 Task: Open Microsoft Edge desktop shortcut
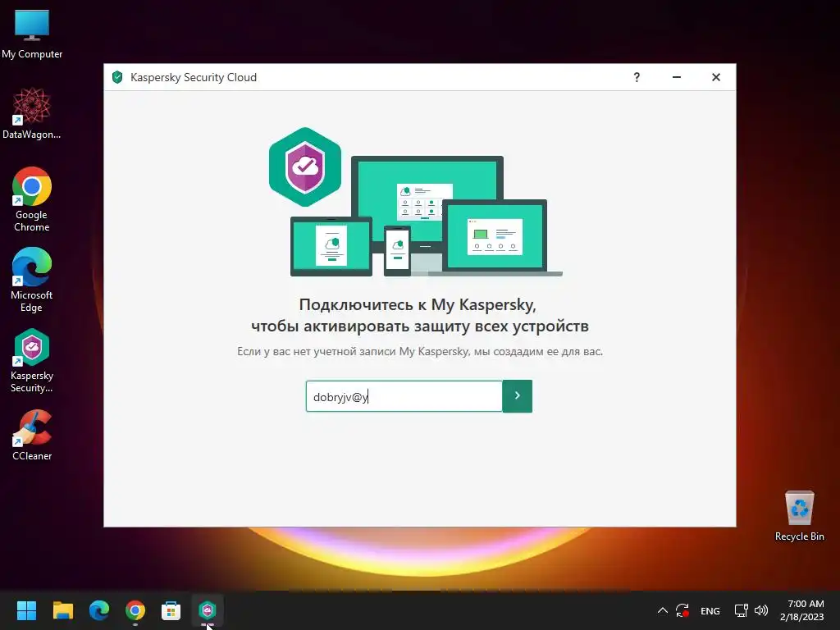point(32,280)
